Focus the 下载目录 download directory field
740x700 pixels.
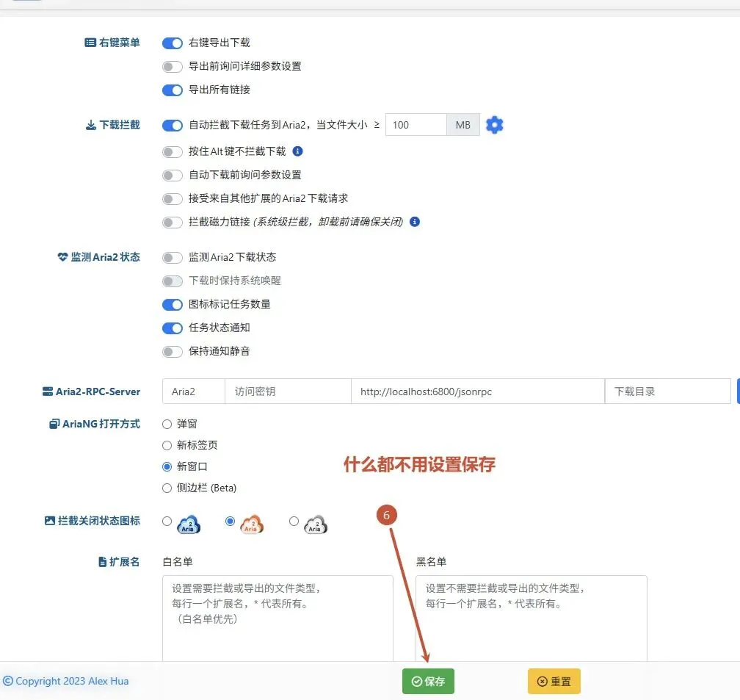(668, 391)
